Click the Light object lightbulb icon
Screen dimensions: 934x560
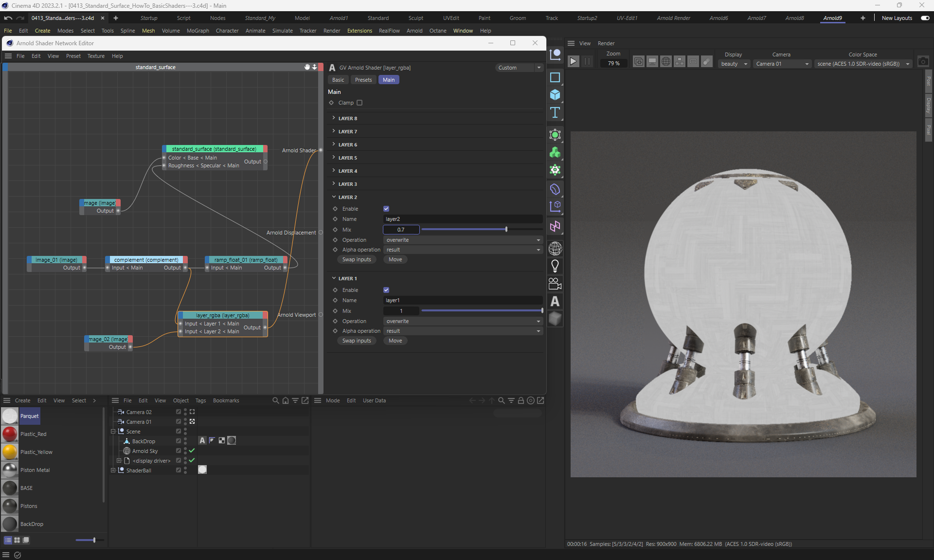click(555, 266)
